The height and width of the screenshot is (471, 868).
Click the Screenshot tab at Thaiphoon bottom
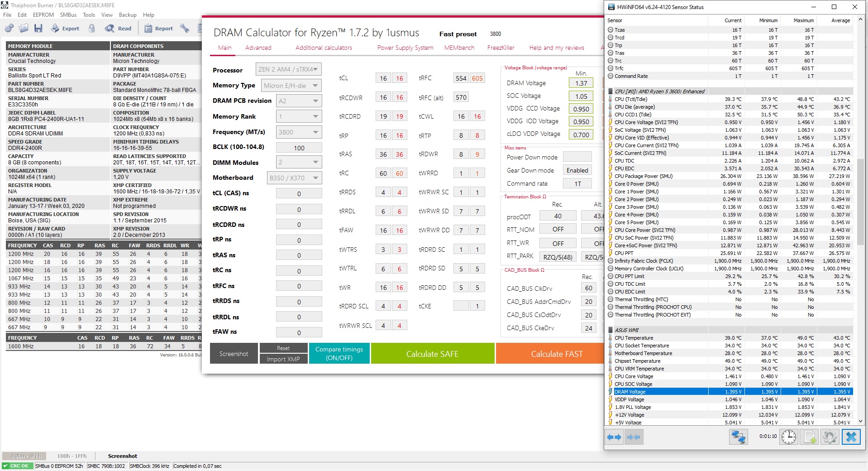click(x=122, y=456)
